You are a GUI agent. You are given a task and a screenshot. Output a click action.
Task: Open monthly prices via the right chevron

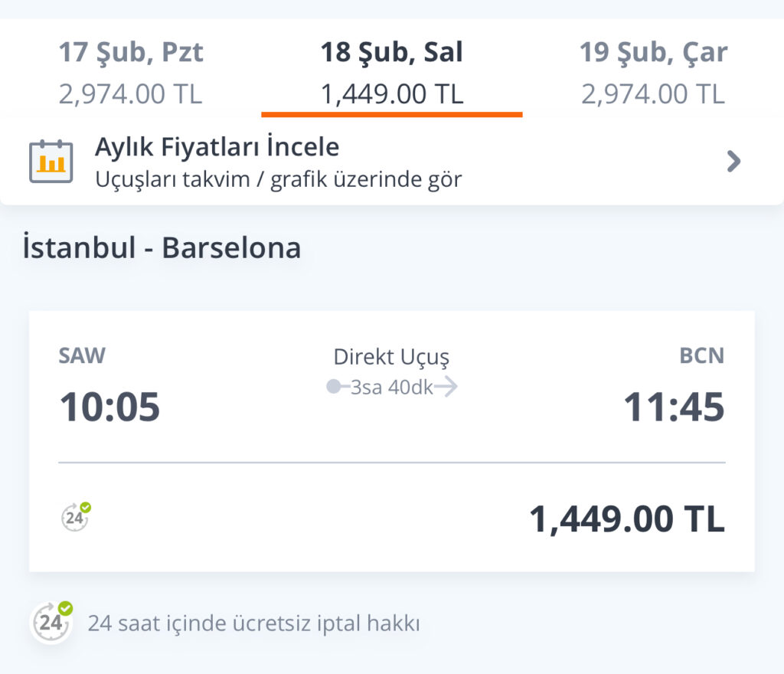733,162
